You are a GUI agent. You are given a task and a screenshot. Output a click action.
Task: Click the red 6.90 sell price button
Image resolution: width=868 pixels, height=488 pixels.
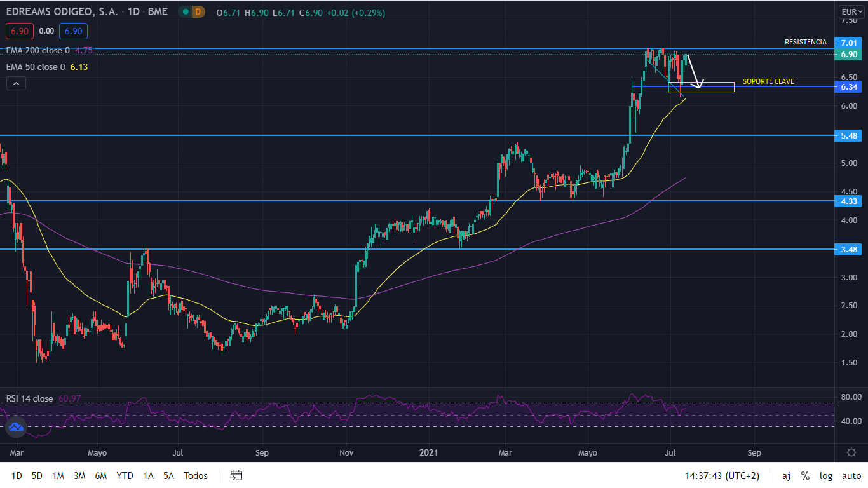19,30
